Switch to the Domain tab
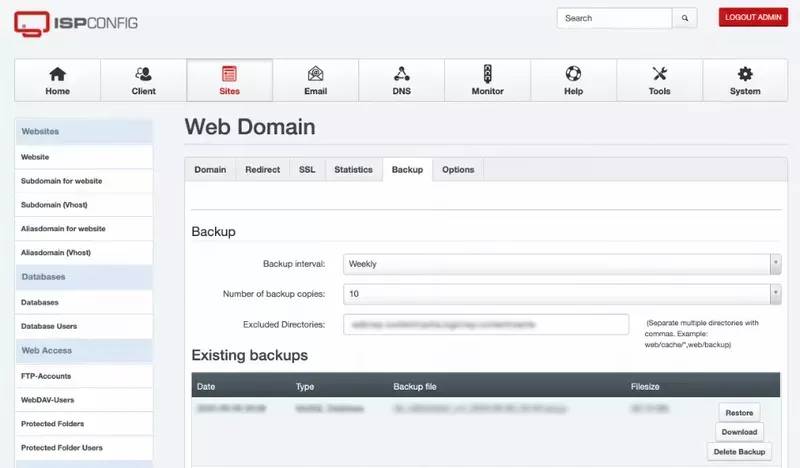The width and height of the screenshot is (800, 468). tap(210, 169)
